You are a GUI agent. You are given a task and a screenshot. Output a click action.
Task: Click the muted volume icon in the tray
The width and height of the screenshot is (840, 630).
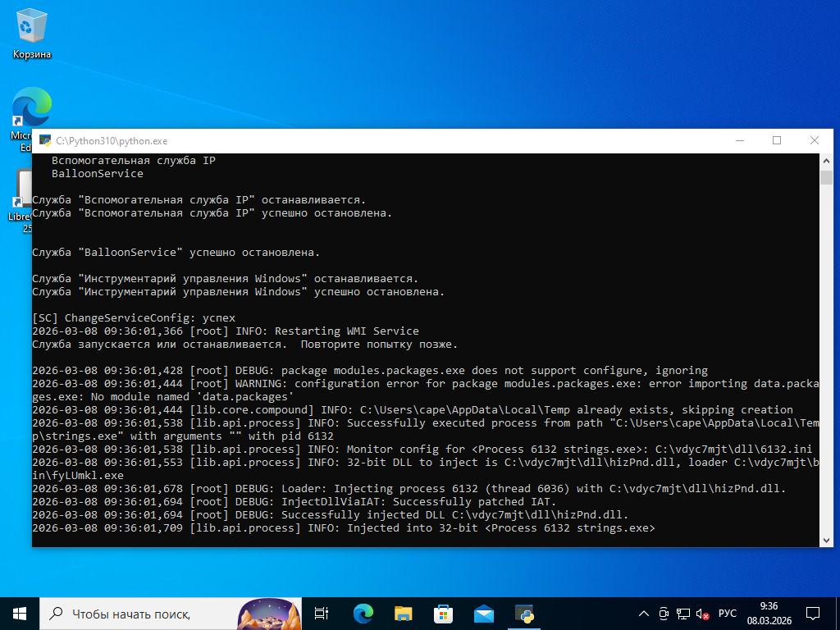coord(702,614)
